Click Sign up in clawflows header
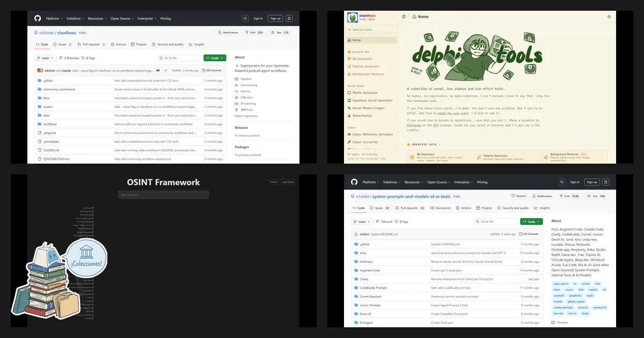 tap(275, 18)
